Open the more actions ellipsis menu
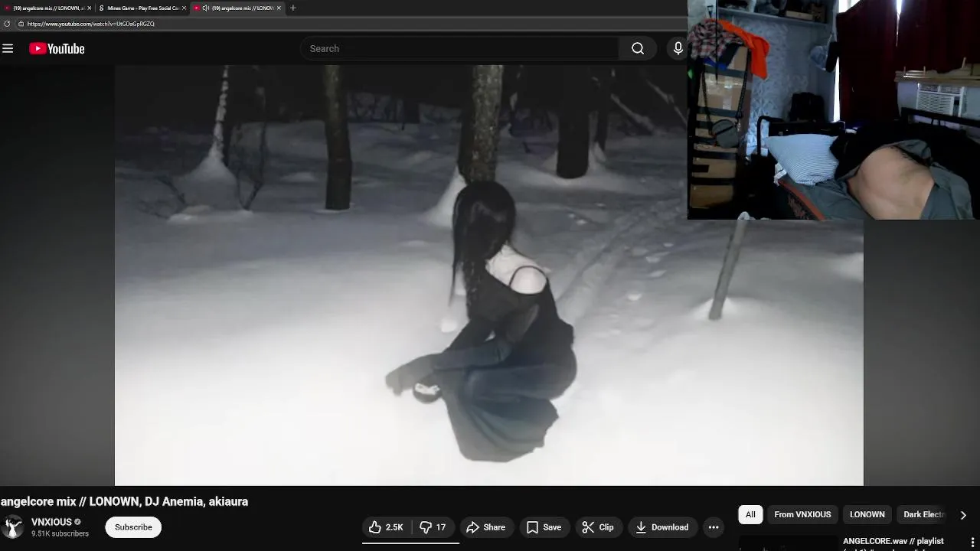Screen dimensions: 980x551 coord(714,527)
